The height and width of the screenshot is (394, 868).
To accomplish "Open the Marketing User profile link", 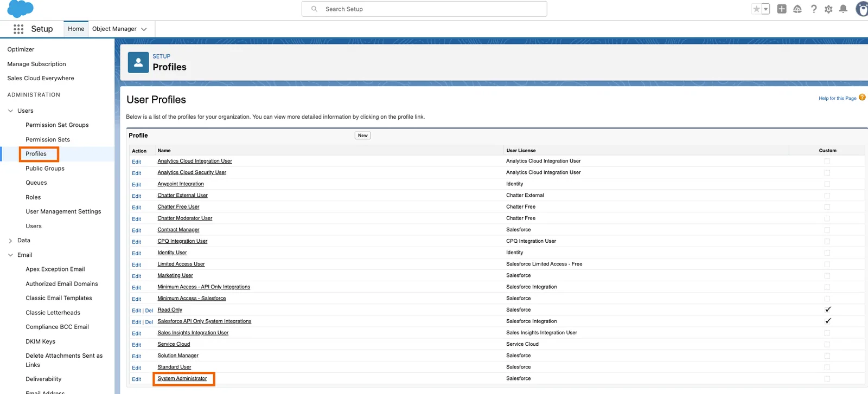I will coord(175,275).
